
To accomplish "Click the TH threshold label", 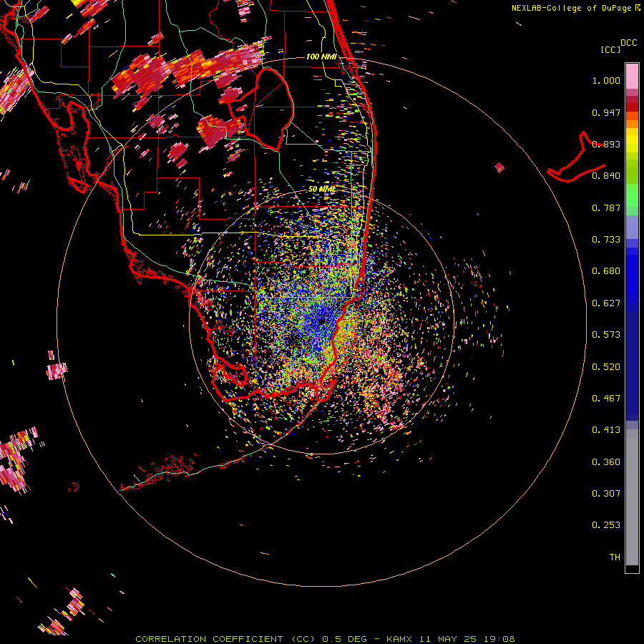I will coord(615,557).
